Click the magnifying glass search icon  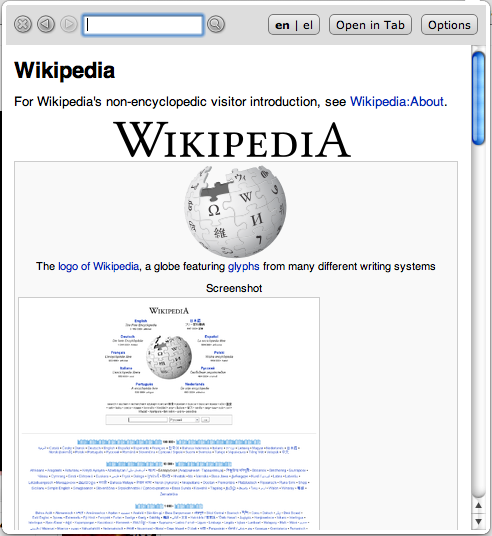(x=216, y=24)
